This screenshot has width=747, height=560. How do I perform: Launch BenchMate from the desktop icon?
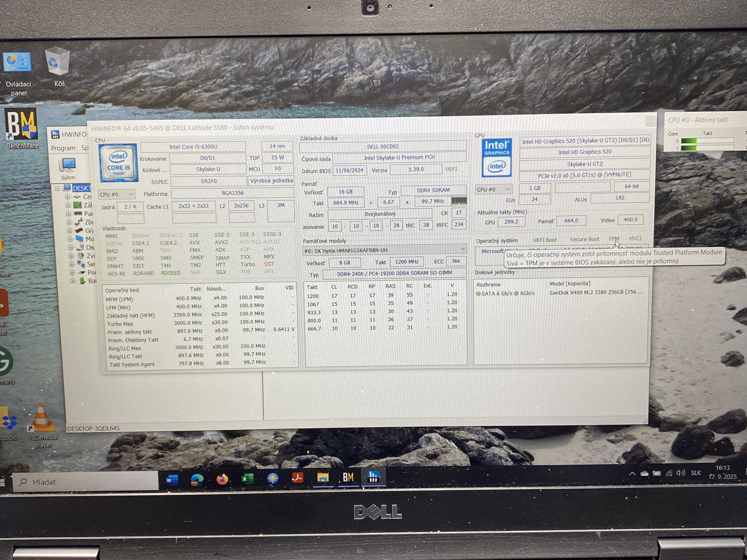22,129
